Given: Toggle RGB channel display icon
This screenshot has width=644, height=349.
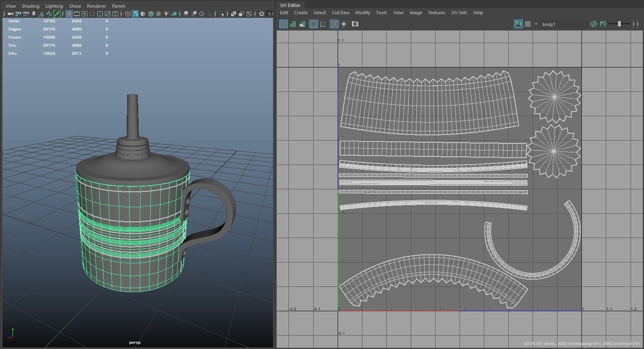Looking at the screenshot, I should tap(594, 24).
